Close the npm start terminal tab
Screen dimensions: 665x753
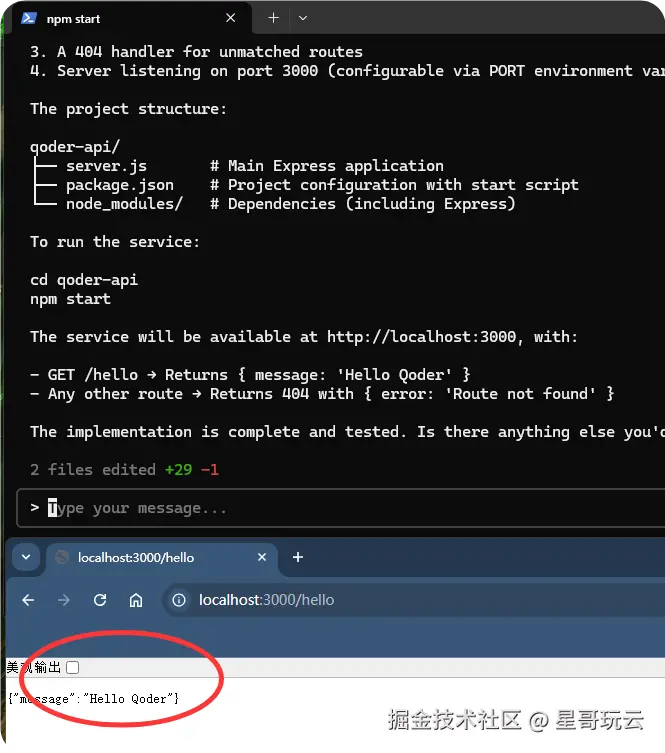click(230, 18)
